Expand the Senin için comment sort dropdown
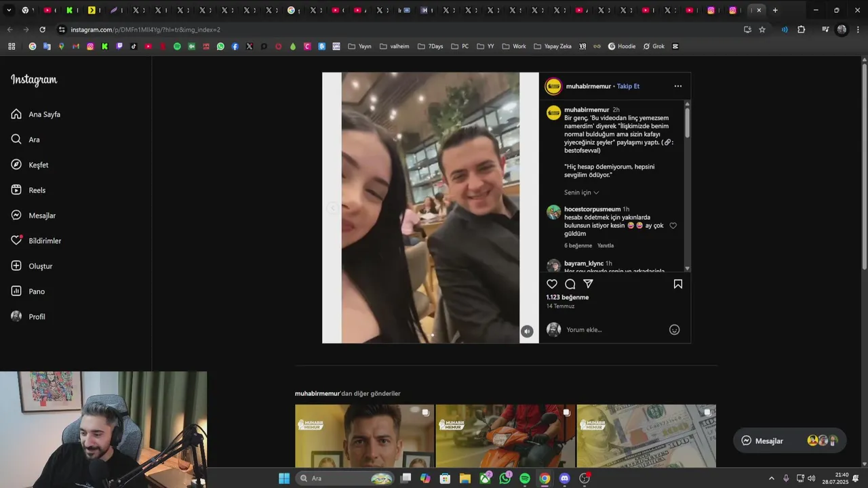This screenshot has height=488, width=868. (x=581, y=192)
